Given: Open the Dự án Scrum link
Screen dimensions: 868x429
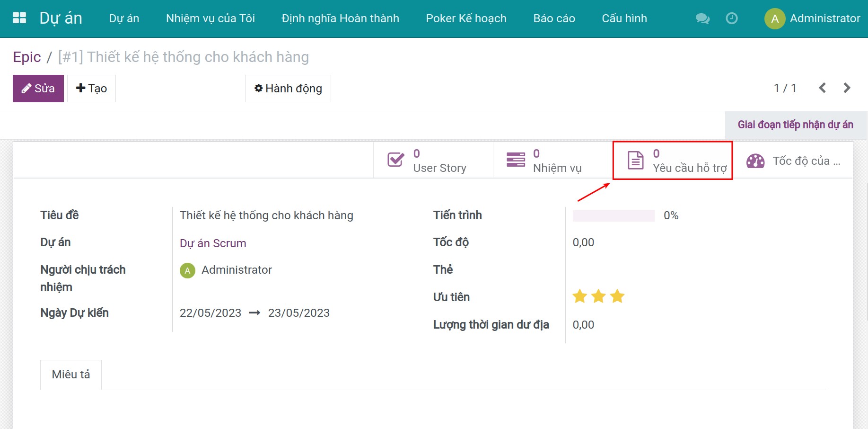Looking at the screenshot, I should click(x=212, y=243).
